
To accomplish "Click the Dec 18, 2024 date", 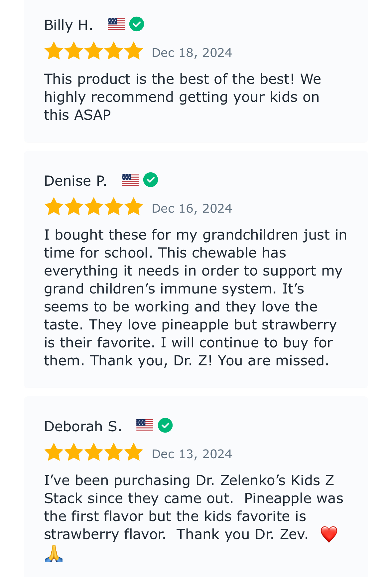I will click(x=192, y=53).
